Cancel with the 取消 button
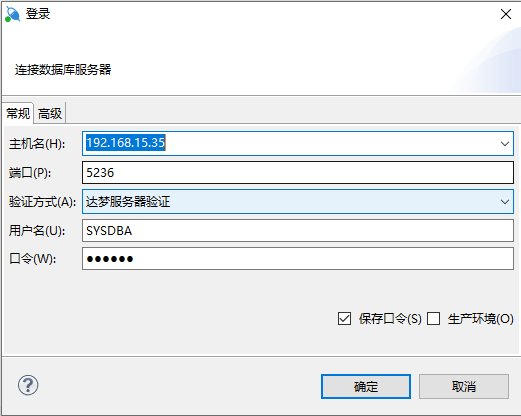This screenshot has height=416, width=521. (464, 386)
